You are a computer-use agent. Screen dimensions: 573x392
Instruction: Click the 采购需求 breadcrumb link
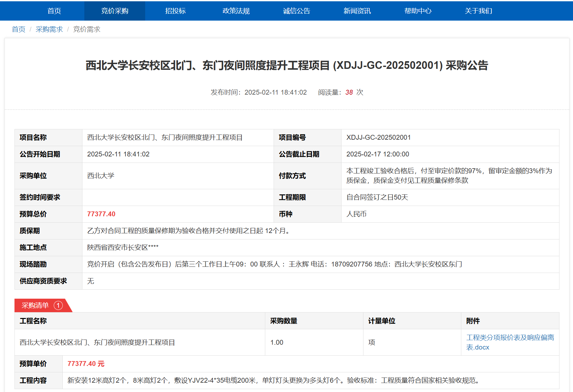(49, 29)
